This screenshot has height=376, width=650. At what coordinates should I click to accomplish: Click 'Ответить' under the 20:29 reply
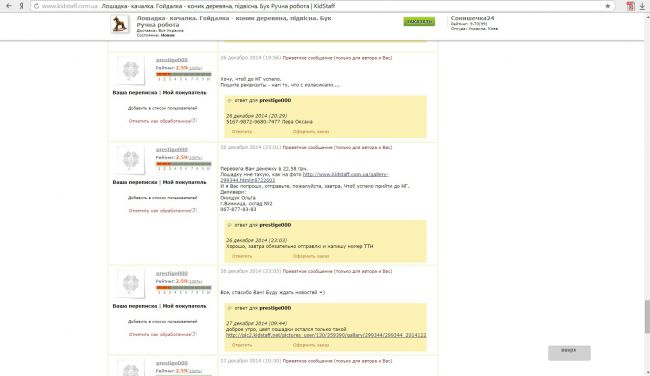point(242,131)
